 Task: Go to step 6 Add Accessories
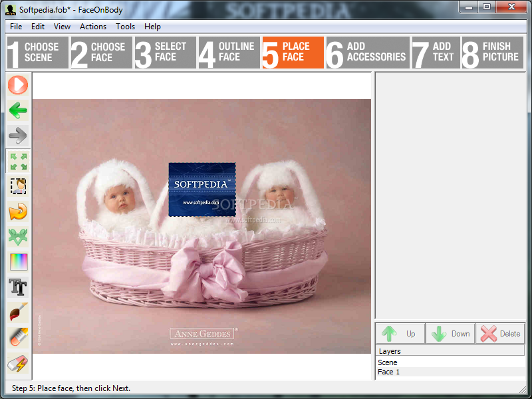368,53
